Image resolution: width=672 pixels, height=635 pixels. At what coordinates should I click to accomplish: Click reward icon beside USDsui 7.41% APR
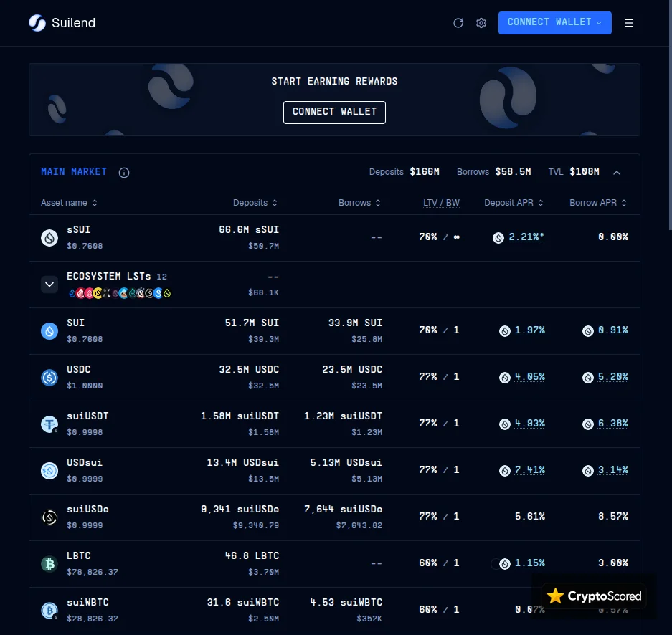505,471
